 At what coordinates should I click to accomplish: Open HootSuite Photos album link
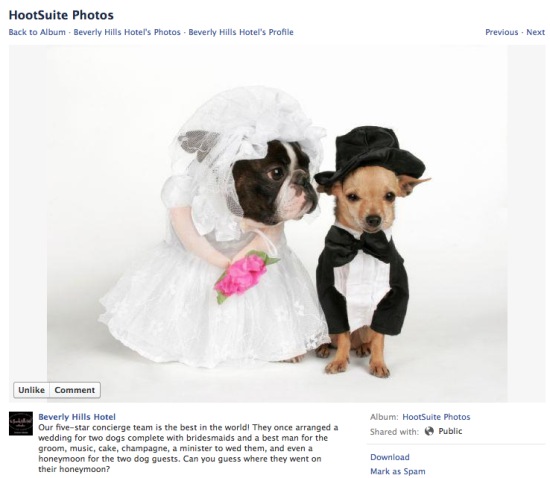click(436, 417)
